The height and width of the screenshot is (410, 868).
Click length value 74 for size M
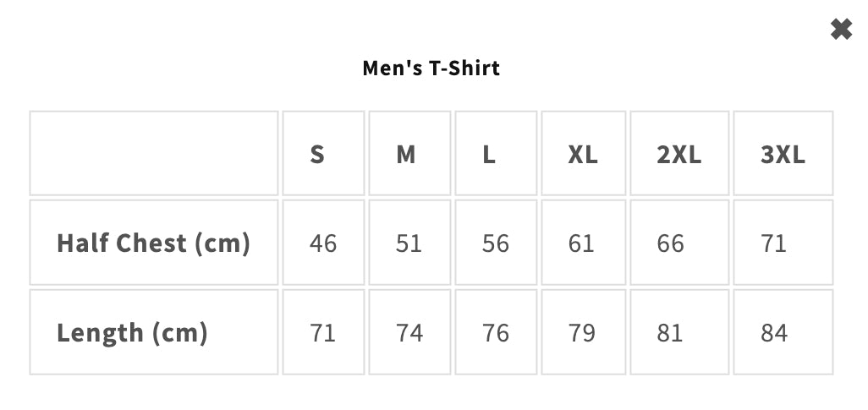(x=409, y=333)
